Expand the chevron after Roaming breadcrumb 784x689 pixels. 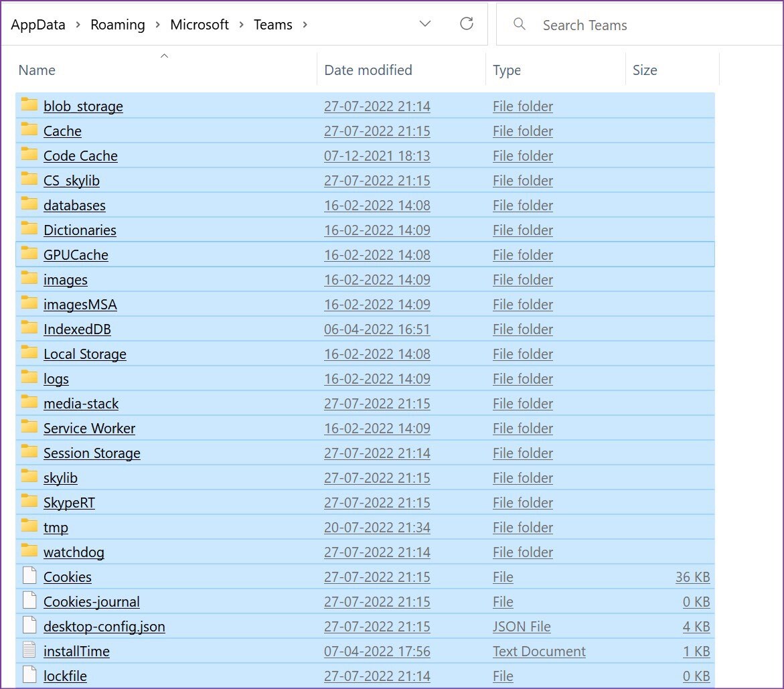tap(157, 25)
